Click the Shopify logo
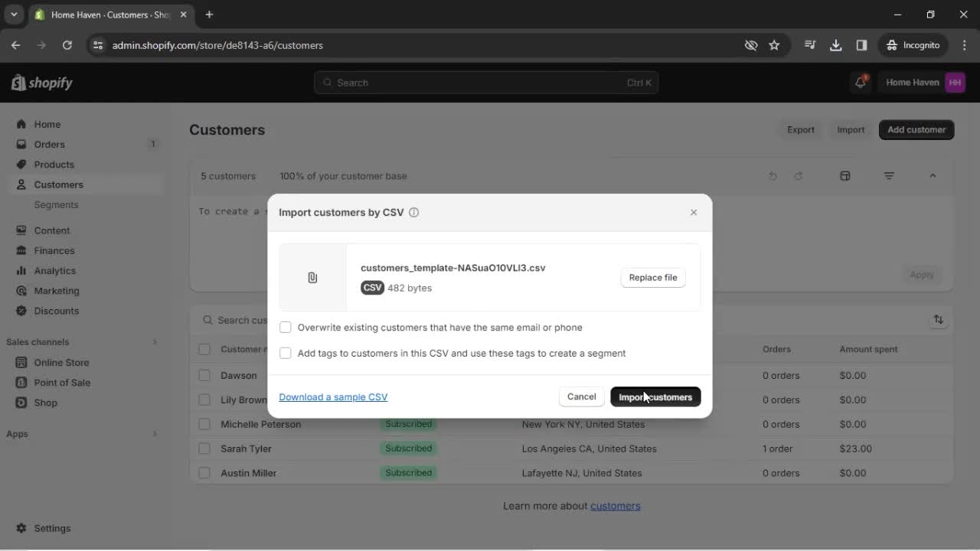Viewport: 980px width, 551px height. tap(42, 83)
